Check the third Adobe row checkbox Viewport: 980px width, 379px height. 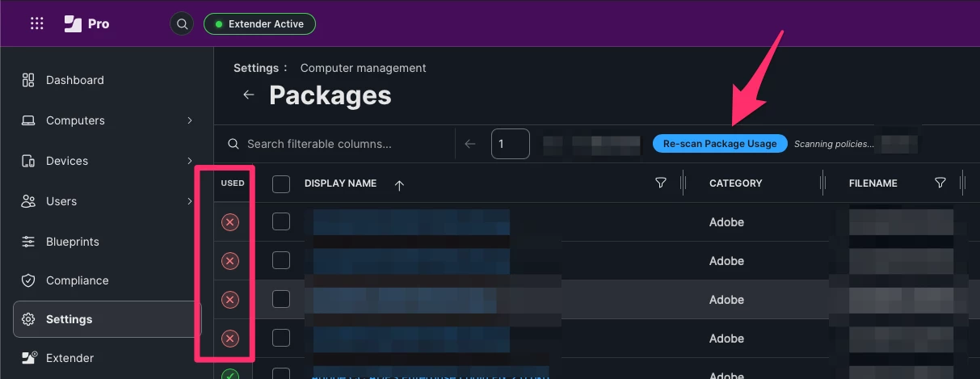click(281, 299)
